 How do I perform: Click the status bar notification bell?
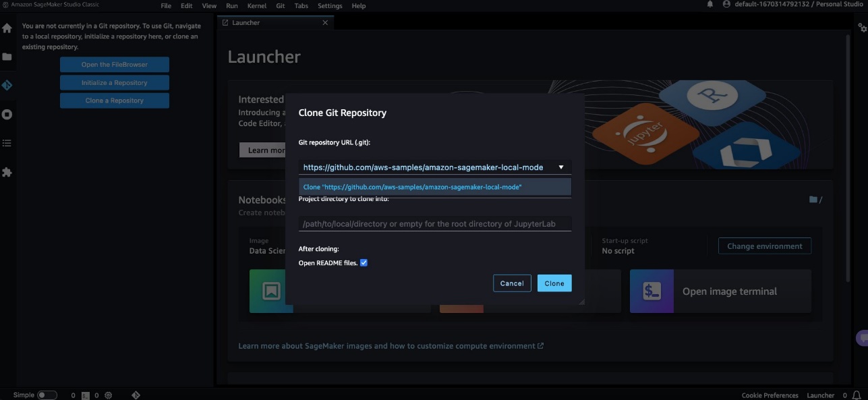[856, 395]
